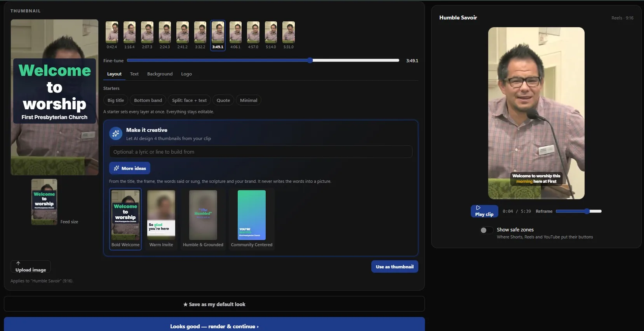Choose the Community Centered design
The width and height of the screenshot is (644, 331).
tap(252, 219)
